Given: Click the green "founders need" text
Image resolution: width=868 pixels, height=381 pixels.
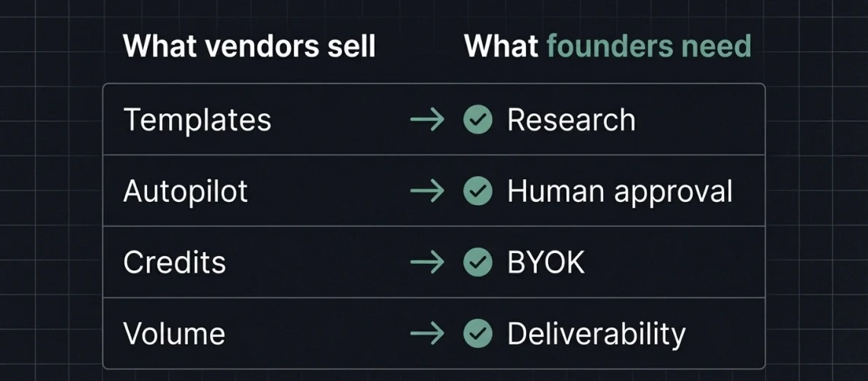Looking at the screenshot, I should tap(649, 46).
